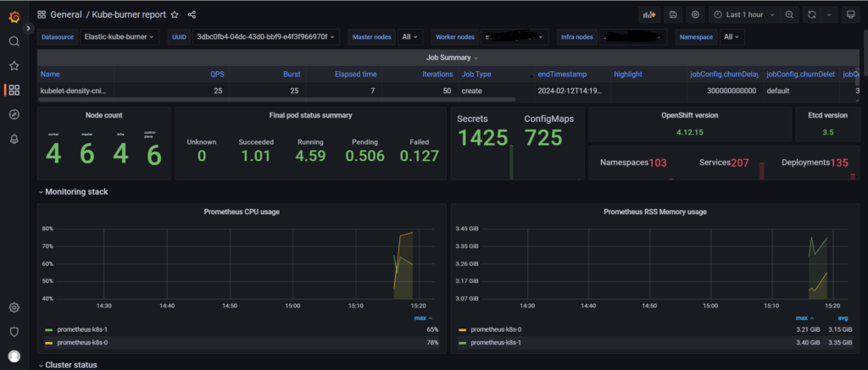Open the Worker nodes dropdown

pos(515,37)
